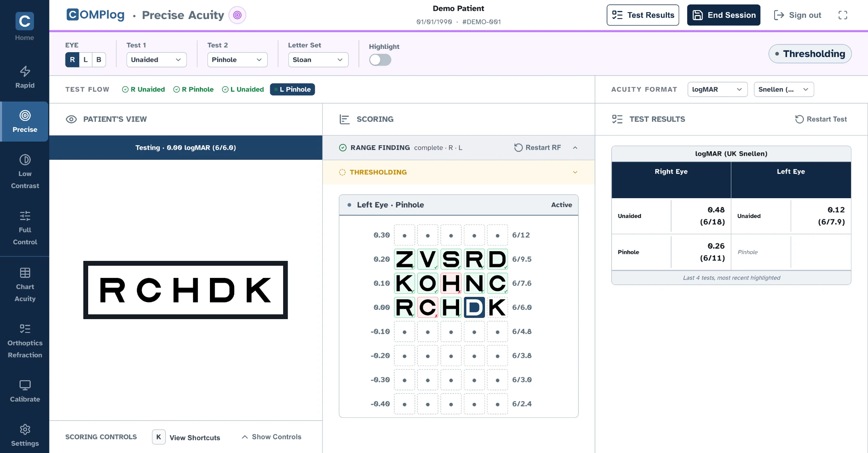Open Settings from the sidebar
868x453 pixels.
pos(25,435)
